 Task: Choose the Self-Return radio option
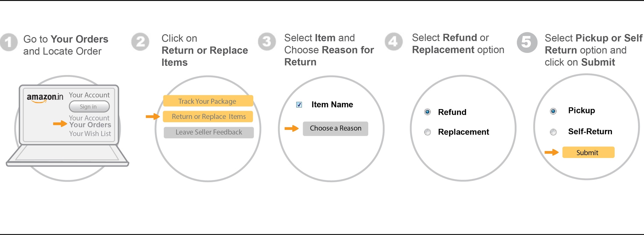(553, 132)
